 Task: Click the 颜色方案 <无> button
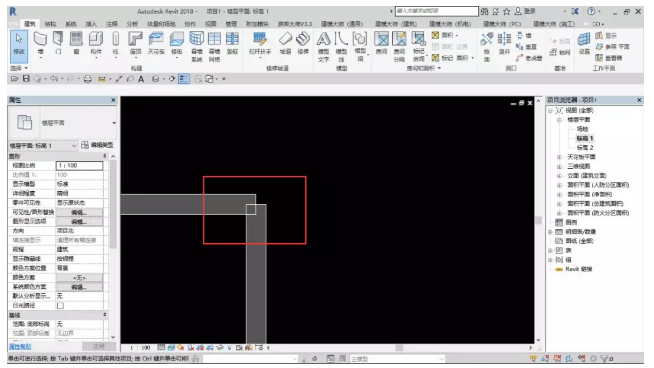tap(79, 277)
